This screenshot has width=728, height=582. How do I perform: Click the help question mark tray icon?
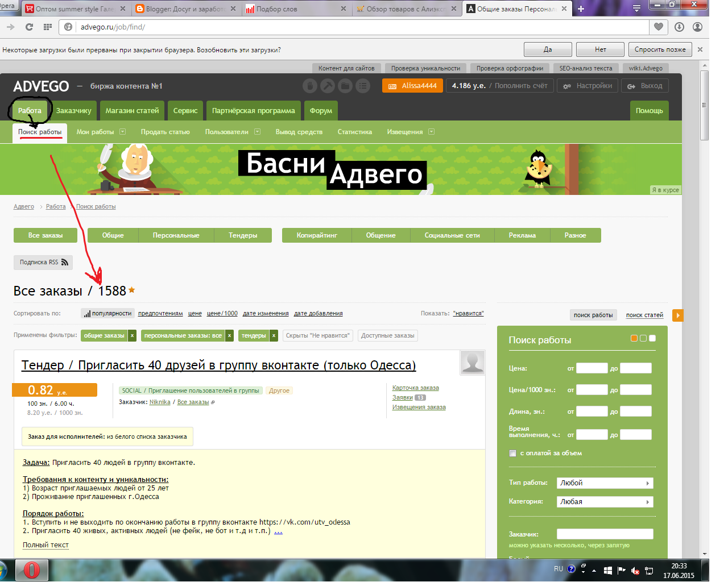[x=571, y=569]
